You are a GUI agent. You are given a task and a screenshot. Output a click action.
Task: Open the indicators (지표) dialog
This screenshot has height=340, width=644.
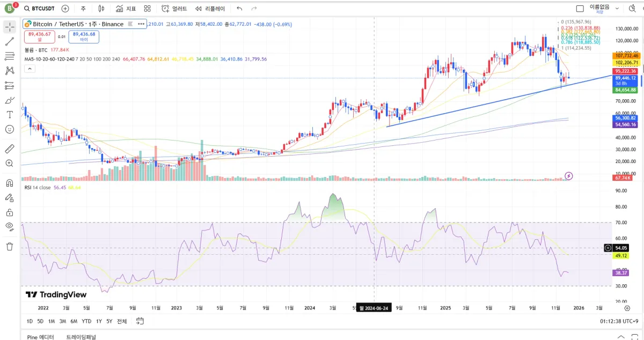click(x=126, y=9)
